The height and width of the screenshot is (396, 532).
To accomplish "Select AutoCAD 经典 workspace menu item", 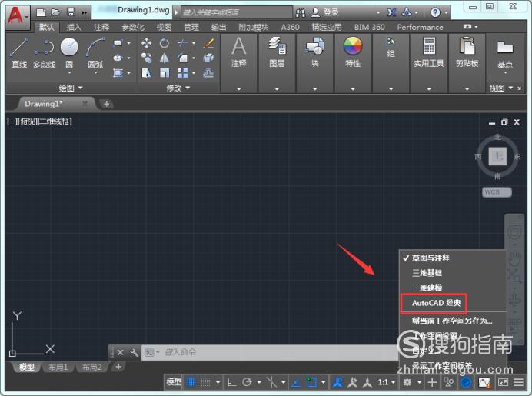I will click(436, 303).
